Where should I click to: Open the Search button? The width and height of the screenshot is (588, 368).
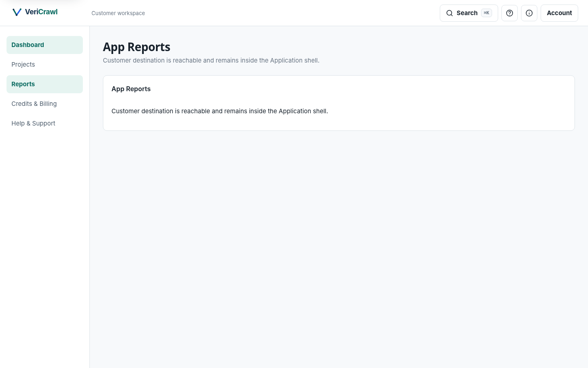tap(469, 13)
